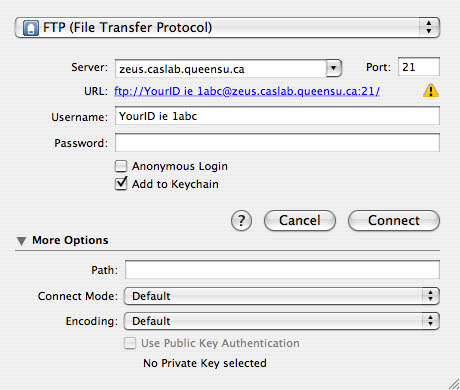Expand the Server history dropdown arrow

point(334,68)
